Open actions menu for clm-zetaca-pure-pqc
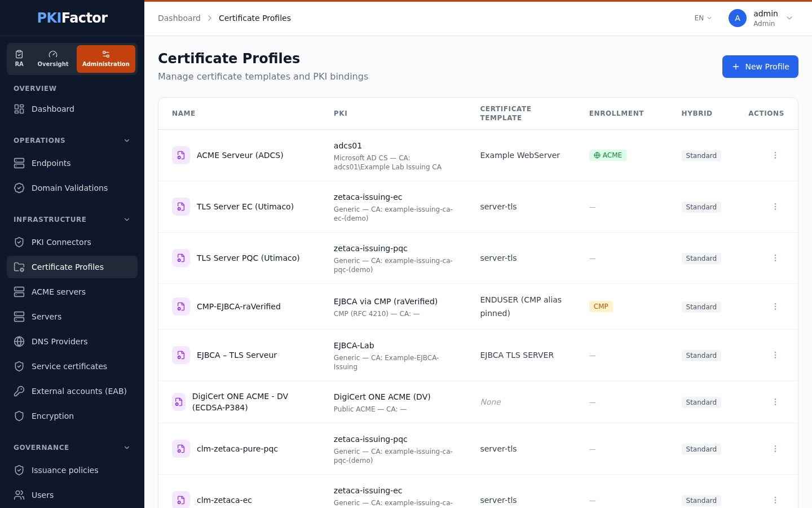Image resolution: width=812 pixels, height=508 pixels. point(775,449)
